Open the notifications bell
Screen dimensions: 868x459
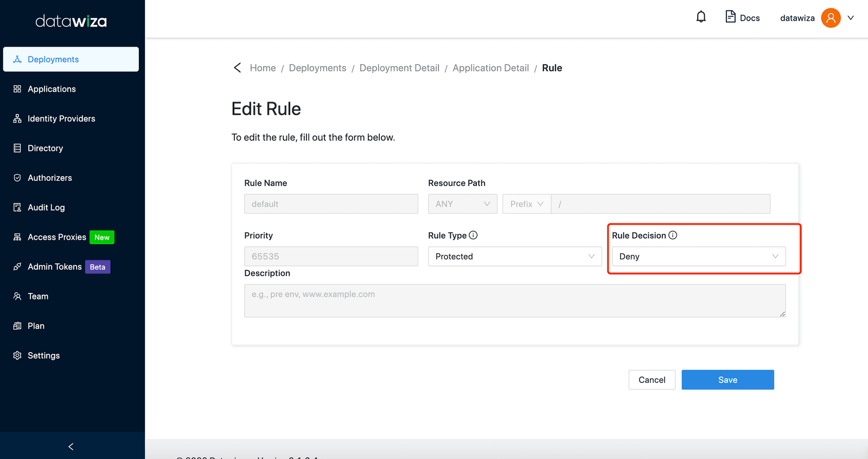701,17
